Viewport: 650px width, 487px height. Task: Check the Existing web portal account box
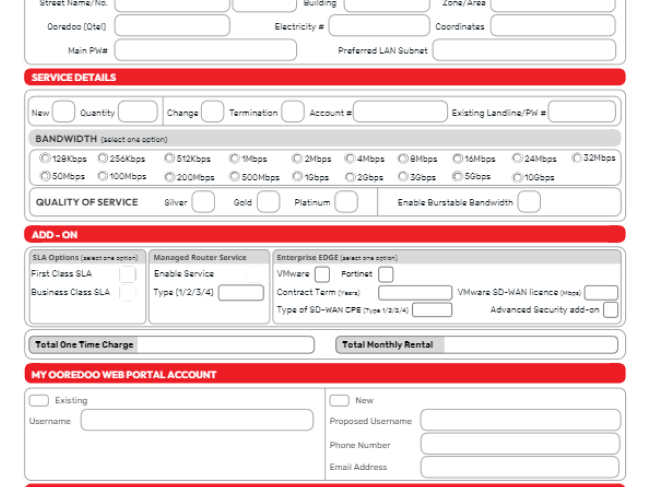[x=39, y=400]
